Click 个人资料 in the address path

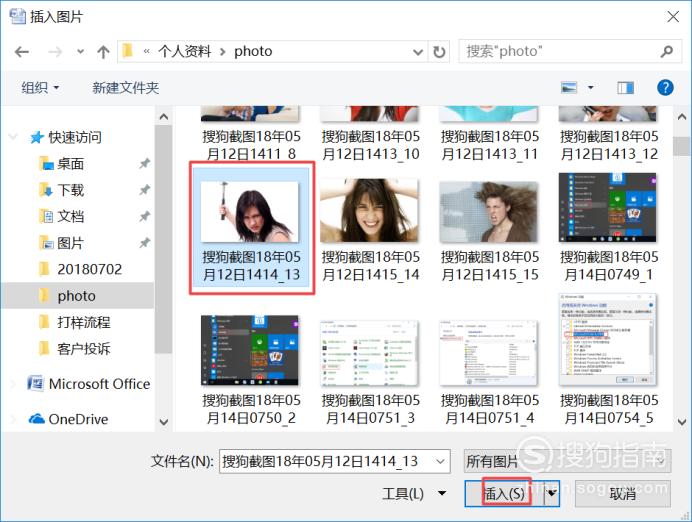184,52
